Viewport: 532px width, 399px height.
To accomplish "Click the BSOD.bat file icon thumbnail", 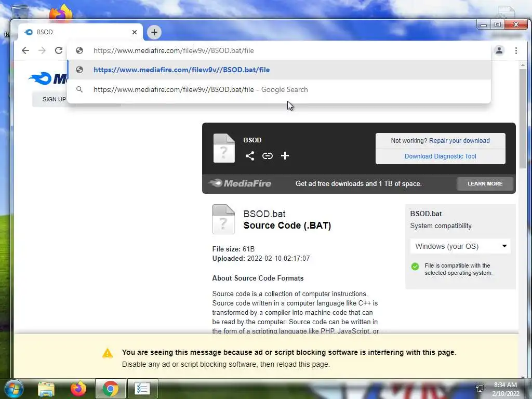I will [x=223, y=219].
